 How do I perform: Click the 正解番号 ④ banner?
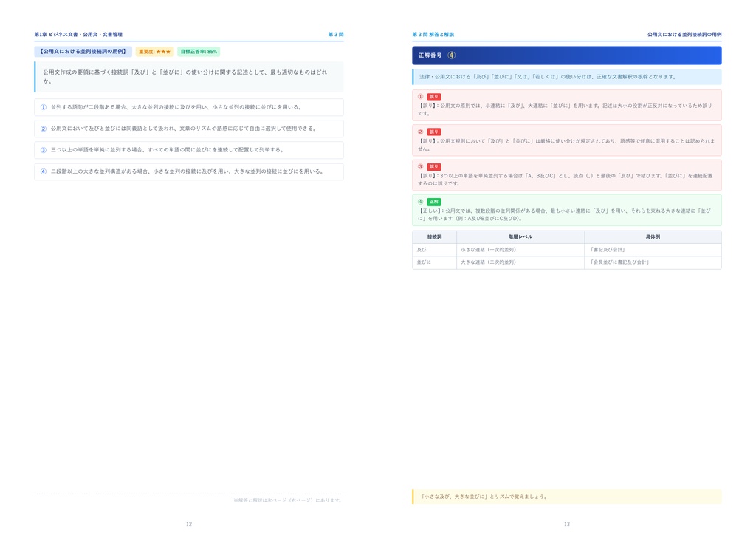pos(566,55)
